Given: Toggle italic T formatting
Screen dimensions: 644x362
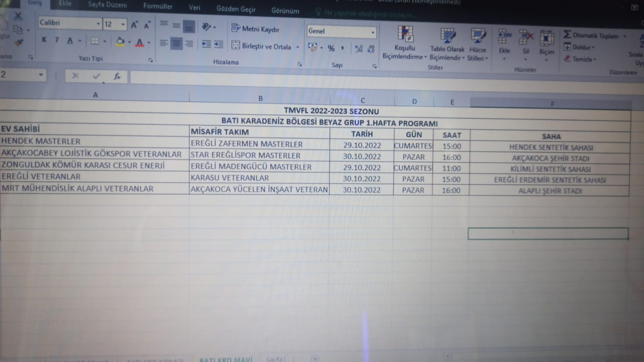Looking at the screenshot, I should (57, 40).
